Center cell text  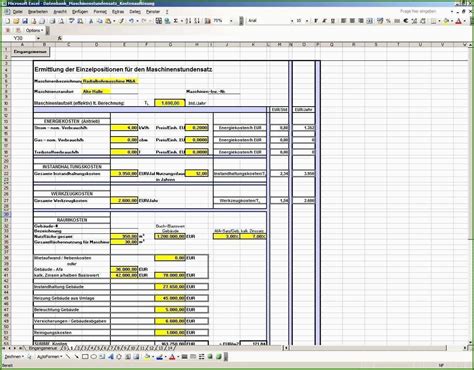tap(352, 21)
